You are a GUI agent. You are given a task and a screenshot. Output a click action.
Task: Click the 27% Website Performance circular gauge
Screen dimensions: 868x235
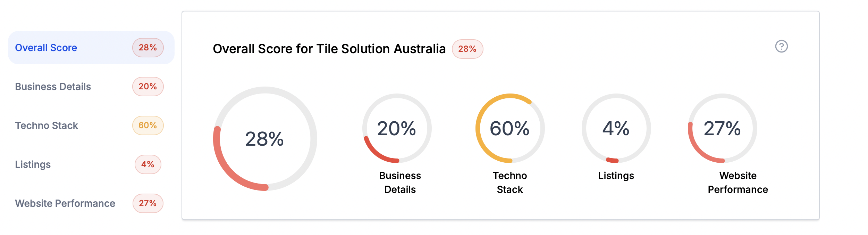(722, 128)
